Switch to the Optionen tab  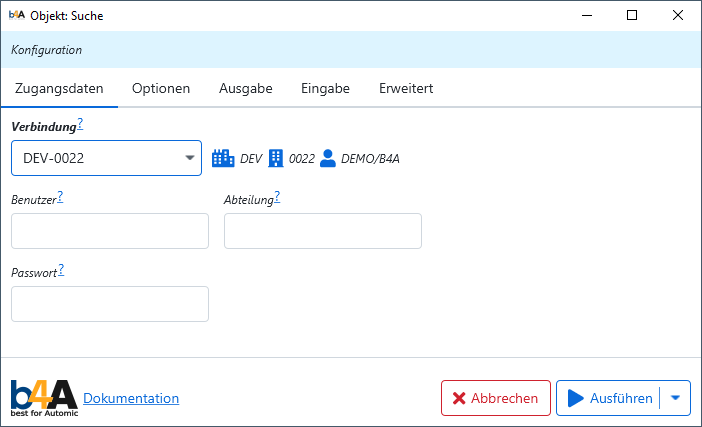point(161,88)
